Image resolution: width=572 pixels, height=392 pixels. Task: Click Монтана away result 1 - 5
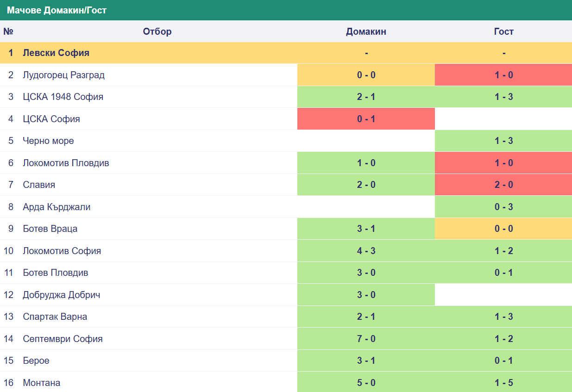[503, 383]
